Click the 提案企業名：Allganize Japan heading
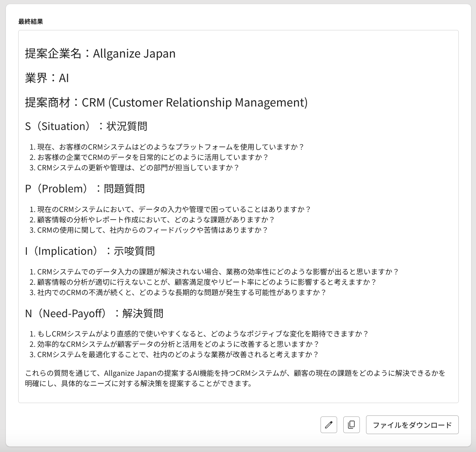This screenshot has height=452, width=476. (x=100, y=53)
